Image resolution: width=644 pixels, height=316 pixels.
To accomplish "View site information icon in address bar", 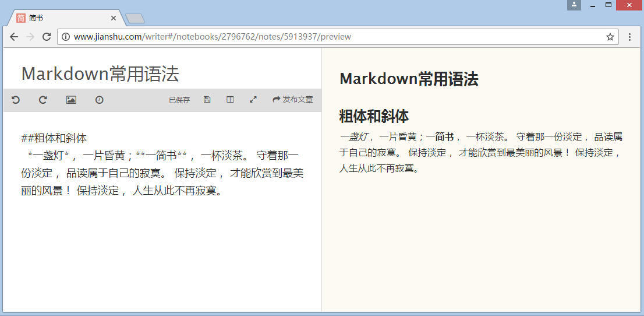I will pyautogui.click(x=66, y=37).
